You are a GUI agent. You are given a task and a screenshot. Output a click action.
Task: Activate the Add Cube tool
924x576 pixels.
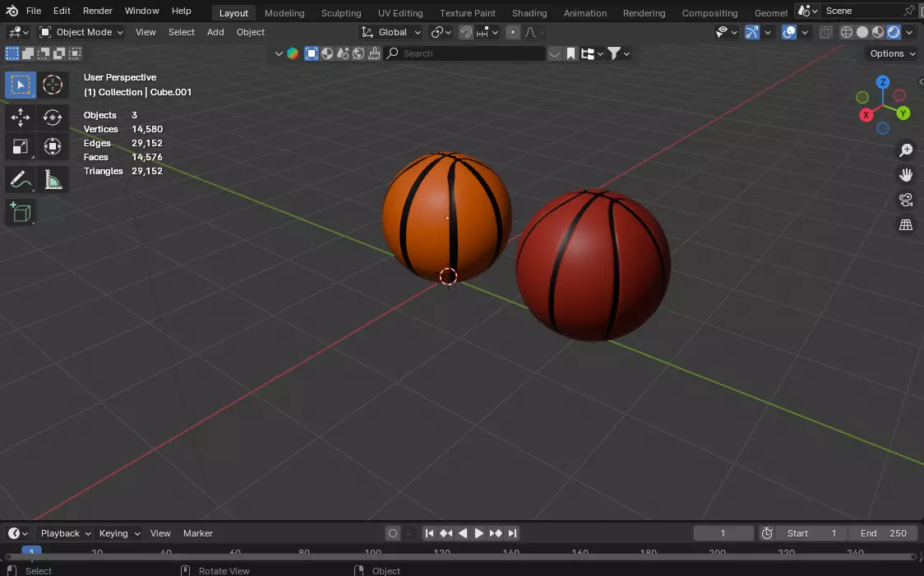point(20,213)
